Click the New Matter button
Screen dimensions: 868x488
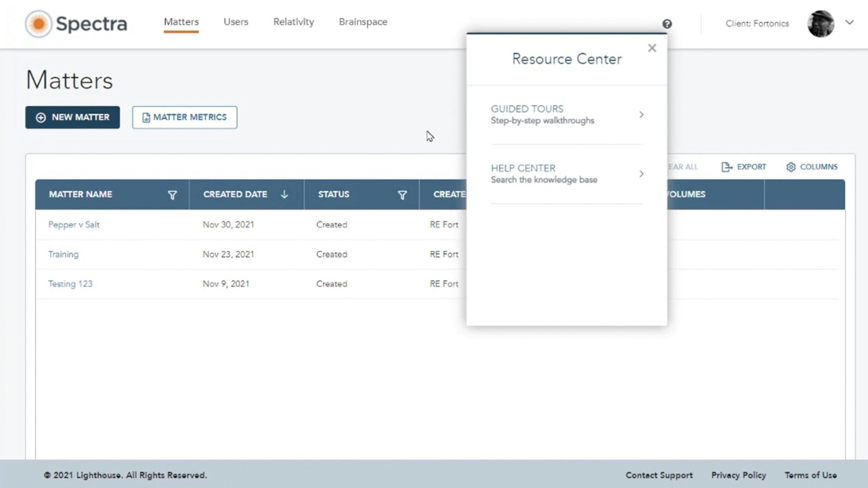tap(72, 117)
